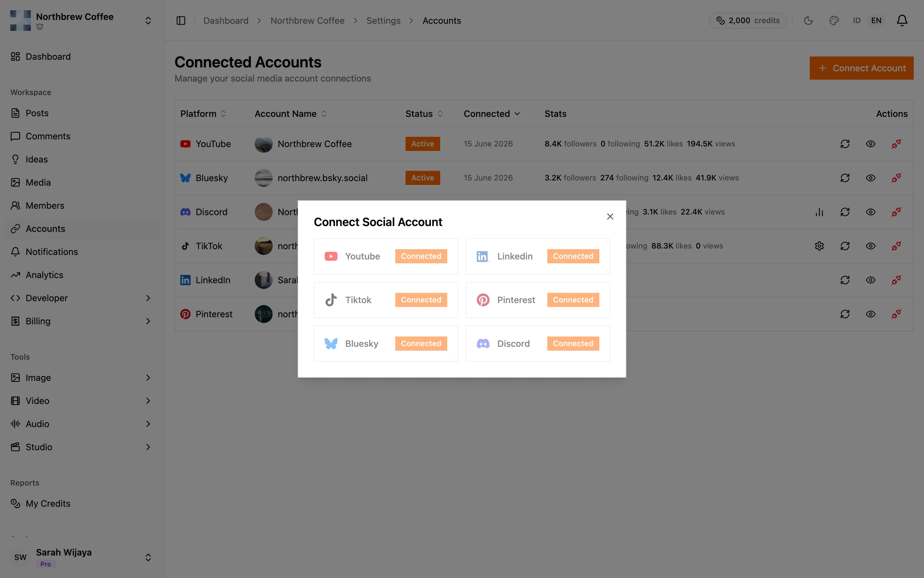The height and width of the screenshot is (578, 924).
Task: Disconnect the Discord account
Action: pos(896,212)
